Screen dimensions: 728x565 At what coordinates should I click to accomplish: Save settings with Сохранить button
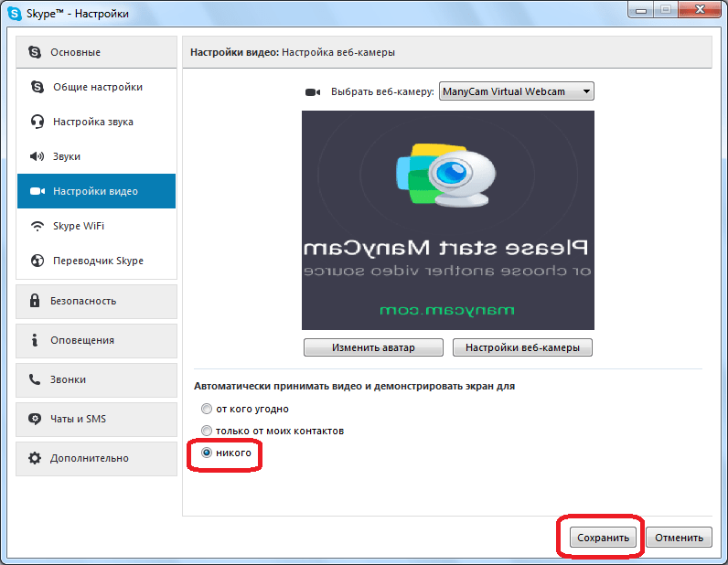tap(603, 538)
